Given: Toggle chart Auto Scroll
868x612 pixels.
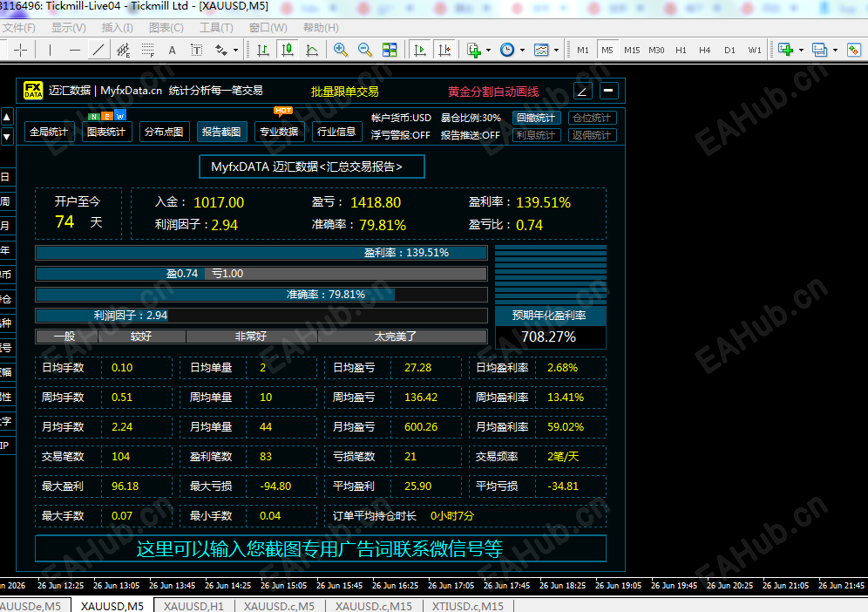Looking at the screenshot, I should 420,51.
